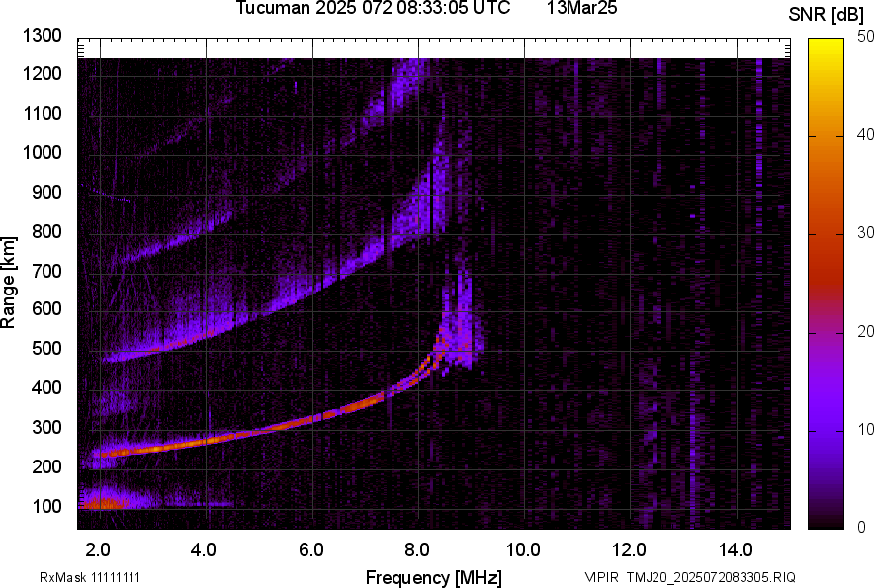Click the colorbar value 40
The image size is (874, 588).
865,134
